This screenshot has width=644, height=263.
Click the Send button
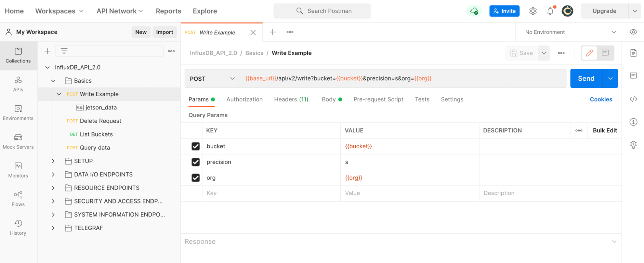(586, 79)
